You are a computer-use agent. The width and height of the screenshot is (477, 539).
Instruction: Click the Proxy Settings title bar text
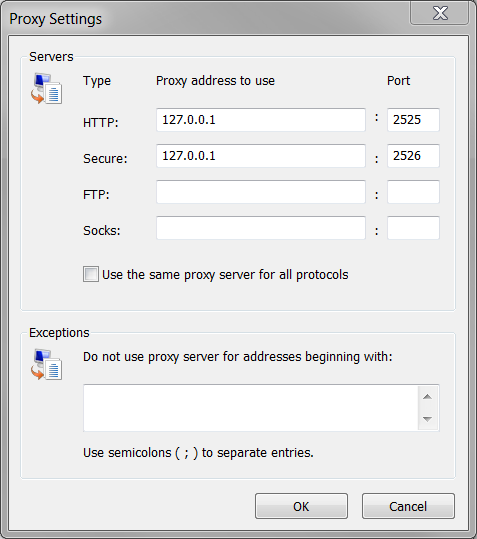coord(56,19)
